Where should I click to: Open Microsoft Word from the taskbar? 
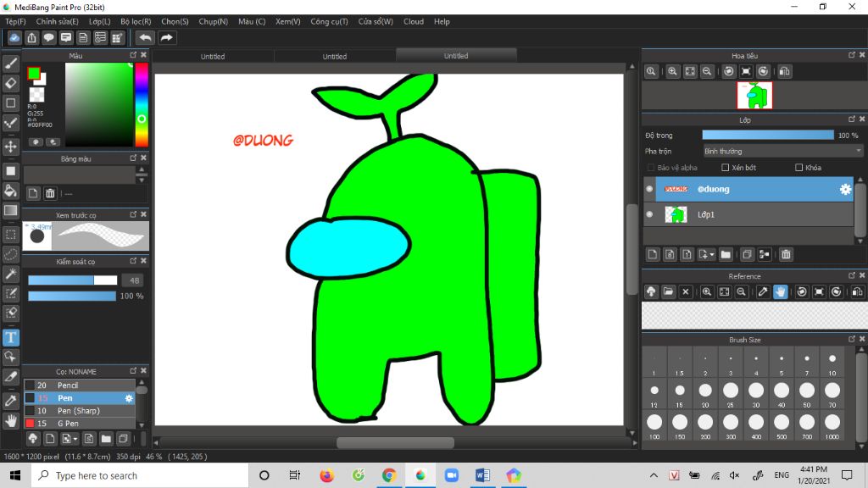(x=482, y=475)
